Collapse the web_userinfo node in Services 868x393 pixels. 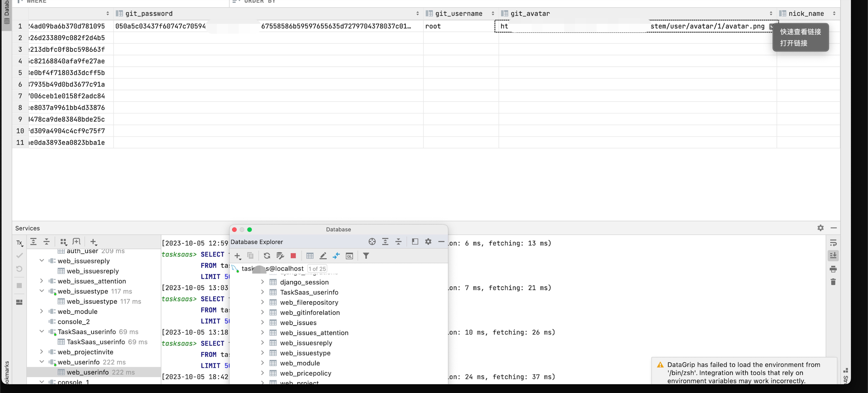[41, 362]
